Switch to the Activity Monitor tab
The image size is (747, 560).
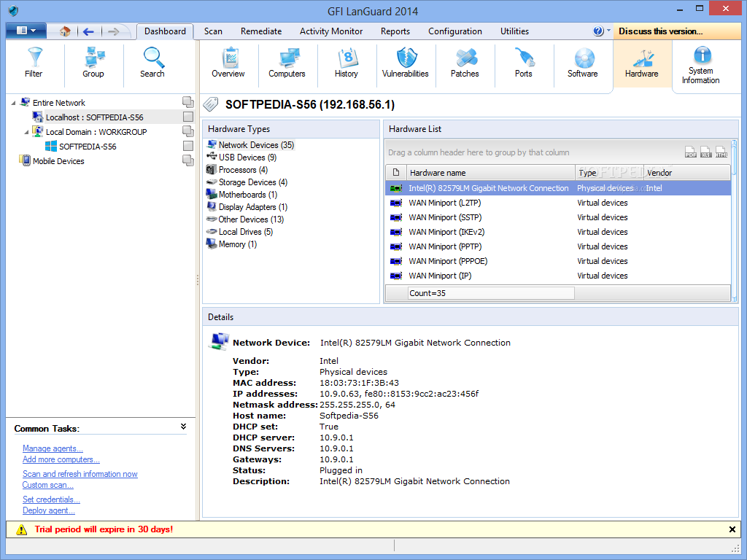tap(331, 31)
